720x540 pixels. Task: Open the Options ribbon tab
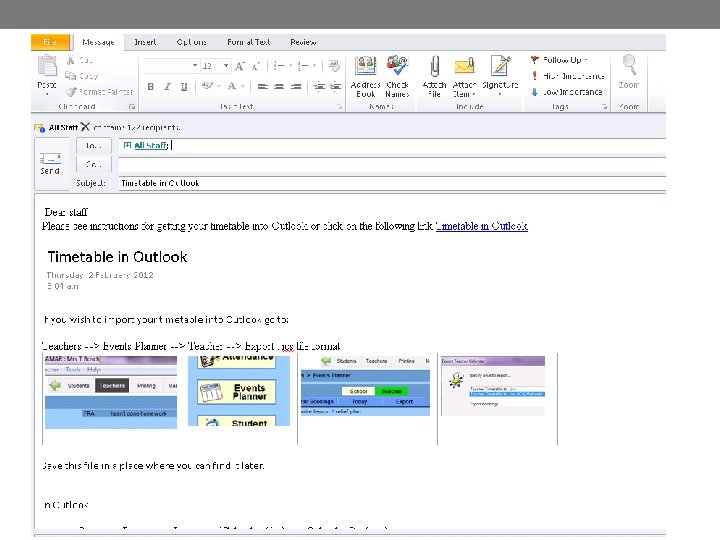[191, 42]
